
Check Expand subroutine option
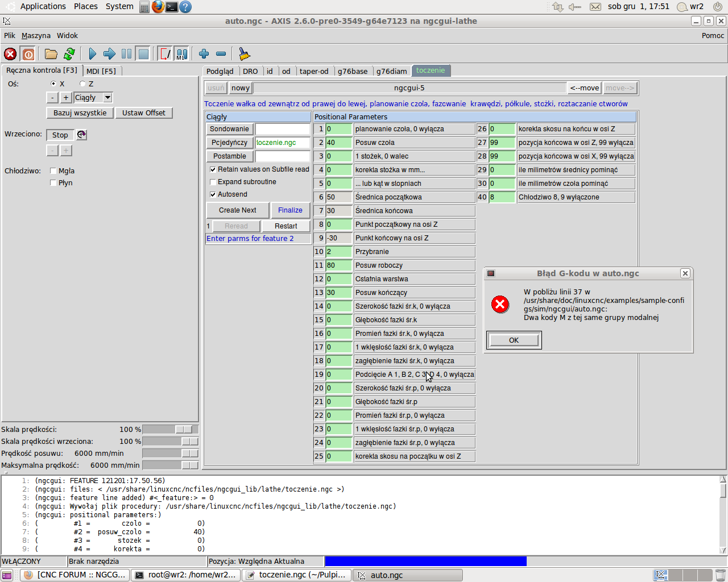[x=213, y=182]
